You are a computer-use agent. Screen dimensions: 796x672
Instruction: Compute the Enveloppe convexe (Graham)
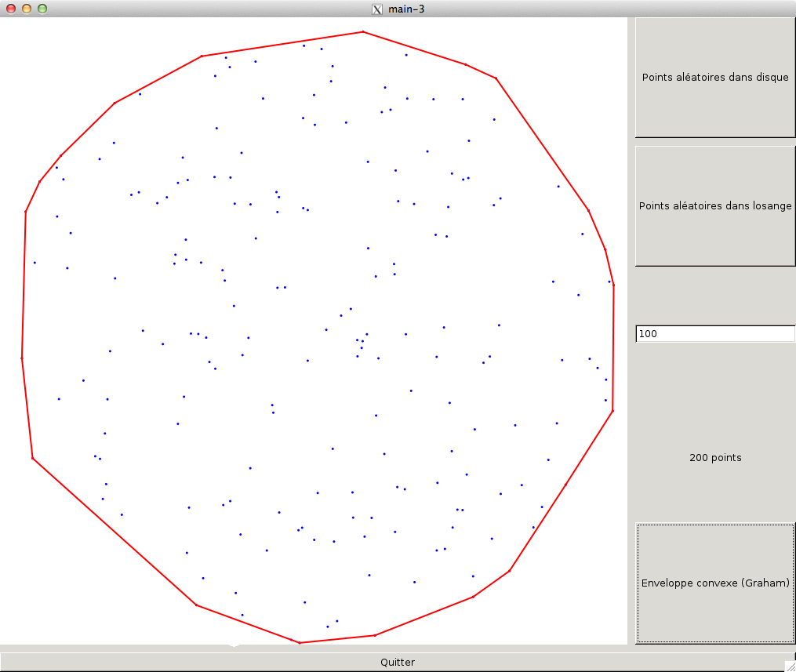[x=714, y=583]
